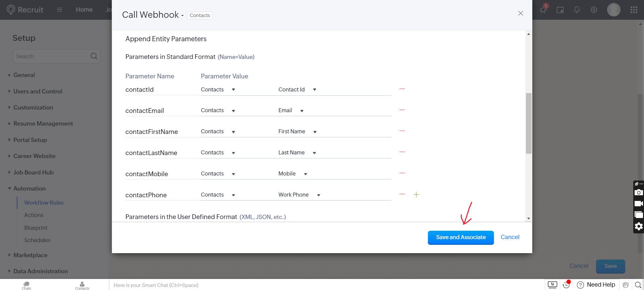This screenshot has width=644, height=290.
Task: Open Actions under Automation
Action: (34, 215)
